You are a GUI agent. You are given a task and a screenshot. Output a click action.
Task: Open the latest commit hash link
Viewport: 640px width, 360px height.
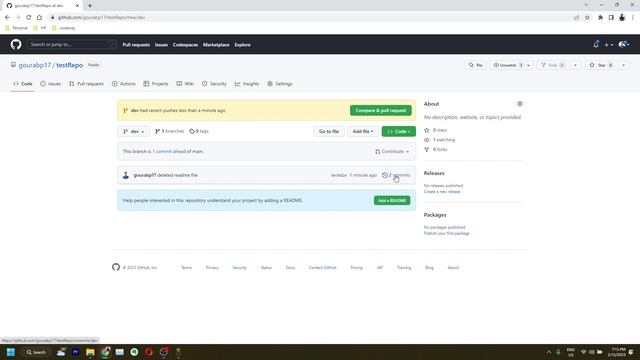tap(339, 175)
